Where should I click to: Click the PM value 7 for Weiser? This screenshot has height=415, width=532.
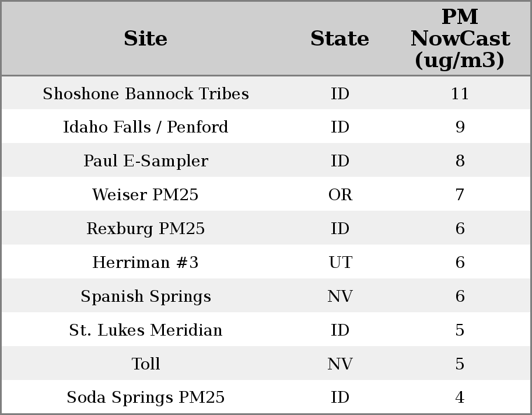460,195
